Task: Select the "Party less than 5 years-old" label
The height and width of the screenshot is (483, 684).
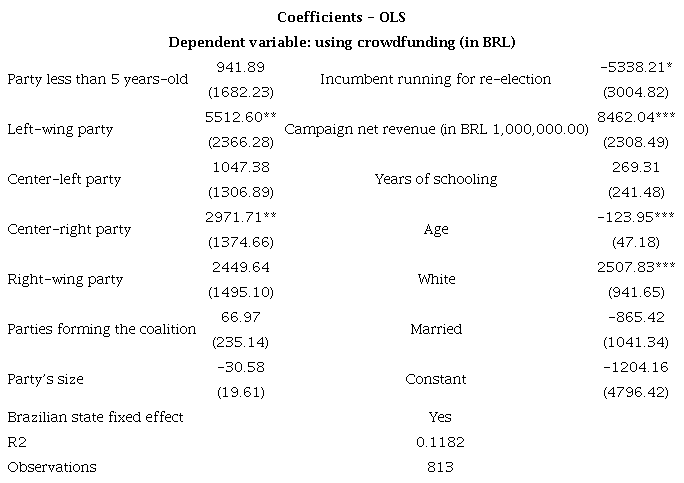Action: 97,79
